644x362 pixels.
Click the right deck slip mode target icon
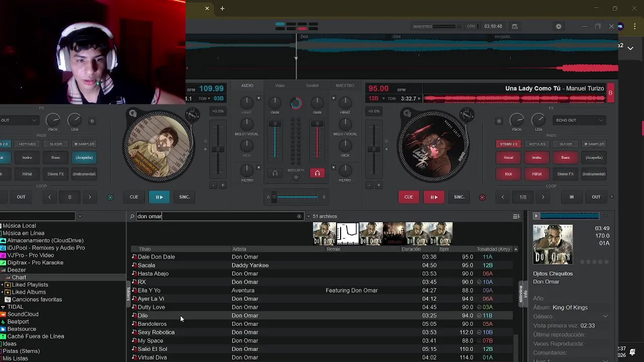pyautogui.click(x=482, y=197)
